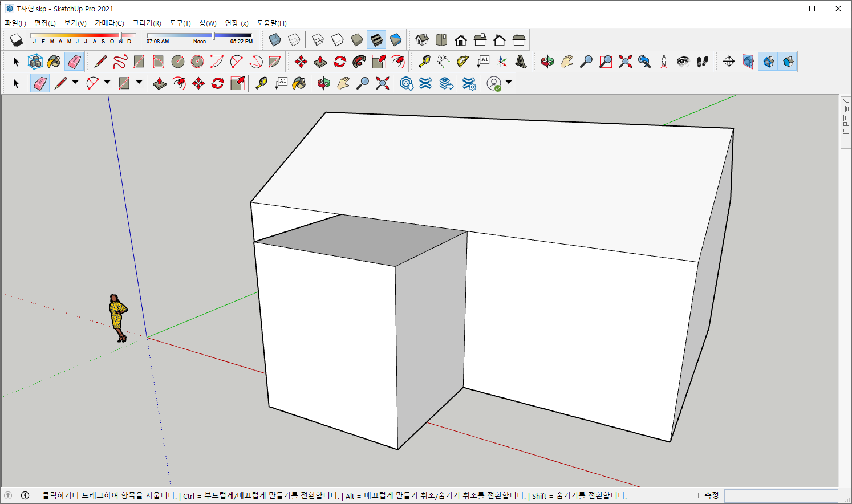This screenshot has height=504, width=852.
Task: Select the Section Plane tool
Action: pyautogui.click(x=729, y=62)
